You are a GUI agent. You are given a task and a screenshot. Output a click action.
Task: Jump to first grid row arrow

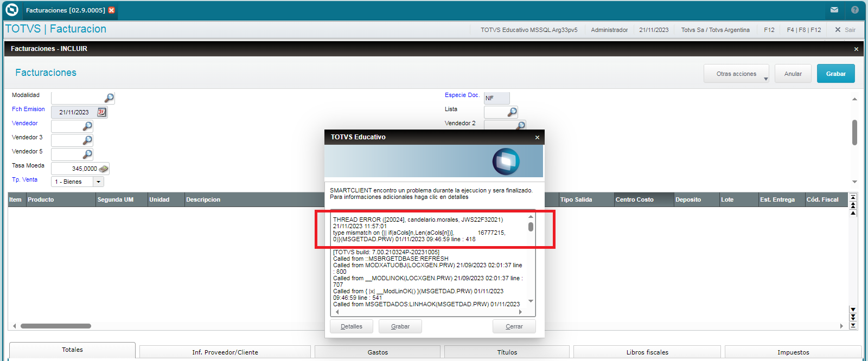click(853, 198)
